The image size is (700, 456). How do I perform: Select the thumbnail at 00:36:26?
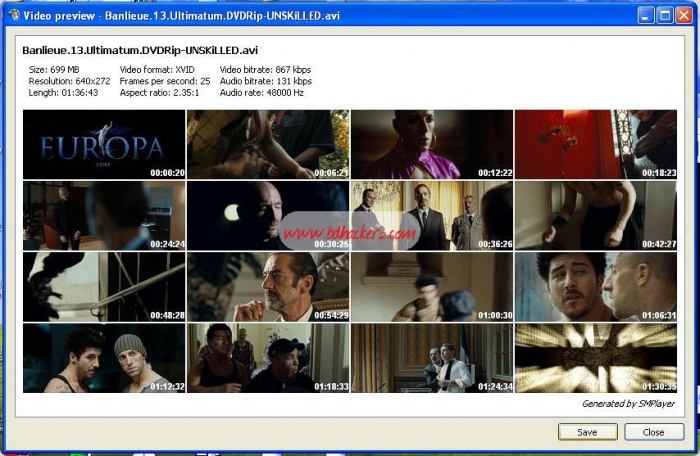click(432, 216)
